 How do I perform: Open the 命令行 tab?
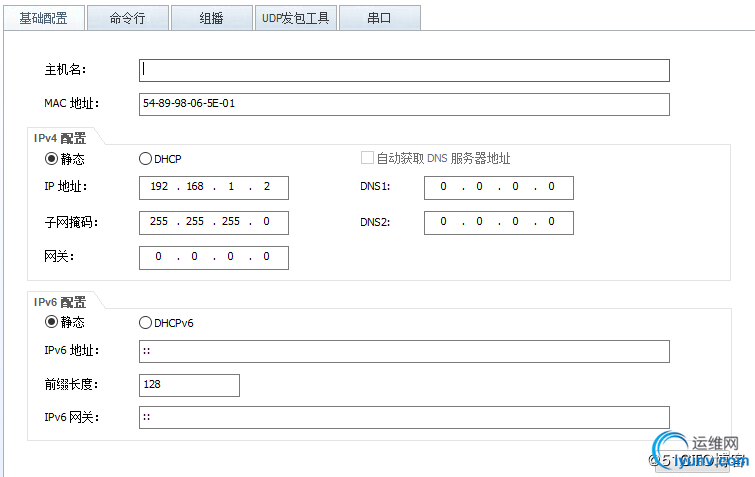[x=128, y=18]
